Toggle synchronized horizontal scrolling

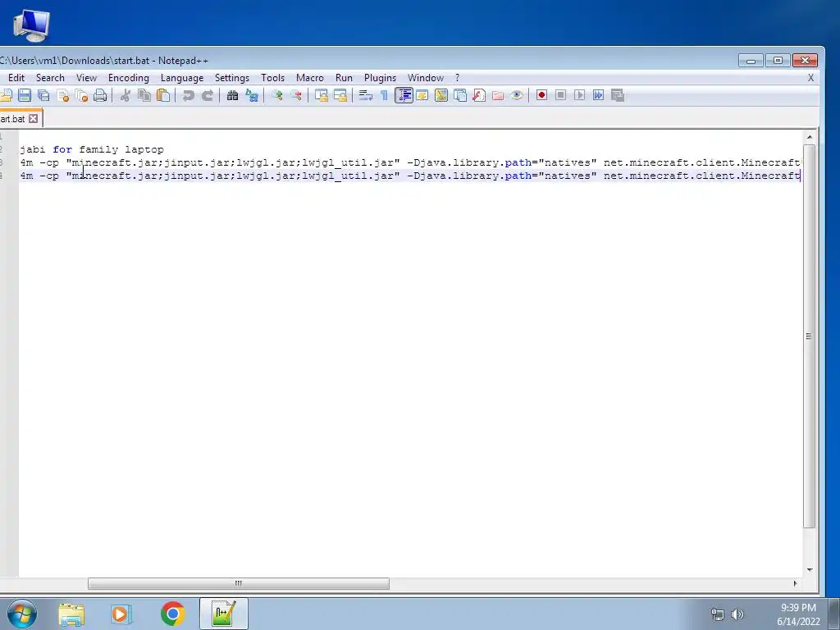(340, 95)
